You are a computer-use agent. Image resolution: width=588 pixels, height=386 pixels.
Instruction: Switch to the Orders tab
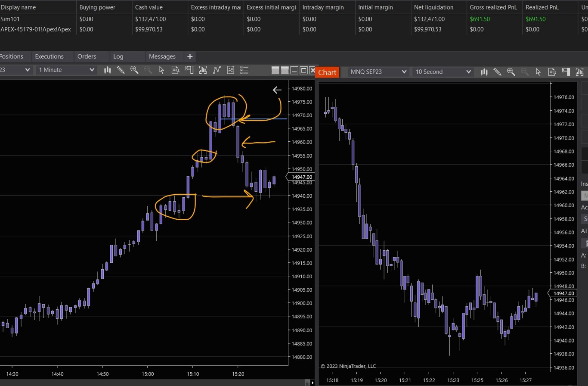tap(87, 56)
